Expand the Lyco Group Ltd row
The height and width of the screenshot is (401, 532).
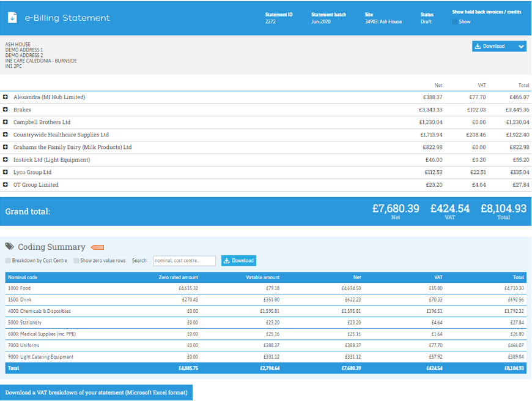[6, 172]
